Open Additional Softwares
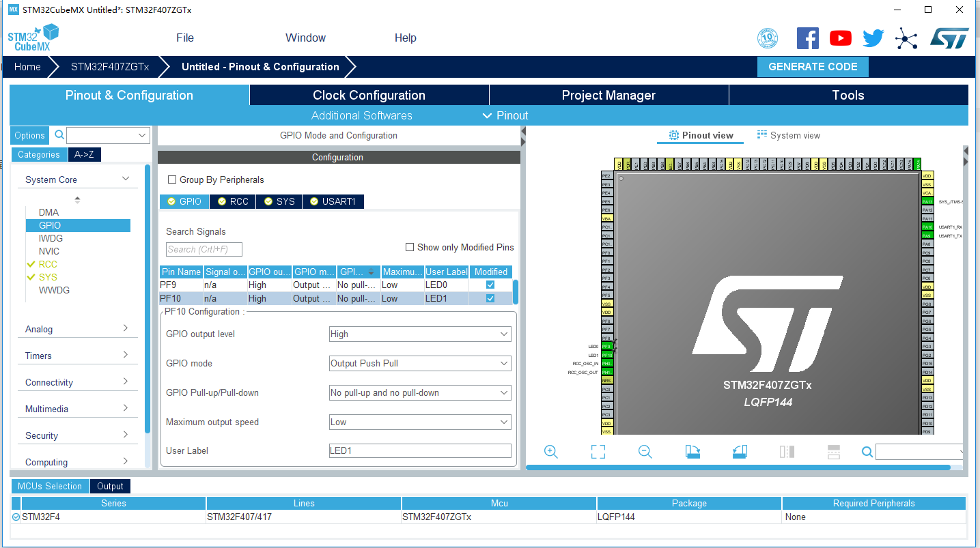980x548 pixels. (362, 115)
